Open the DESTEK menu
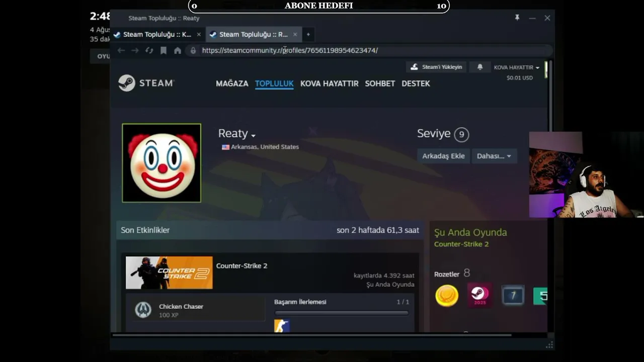 click(x=416, y=83)
